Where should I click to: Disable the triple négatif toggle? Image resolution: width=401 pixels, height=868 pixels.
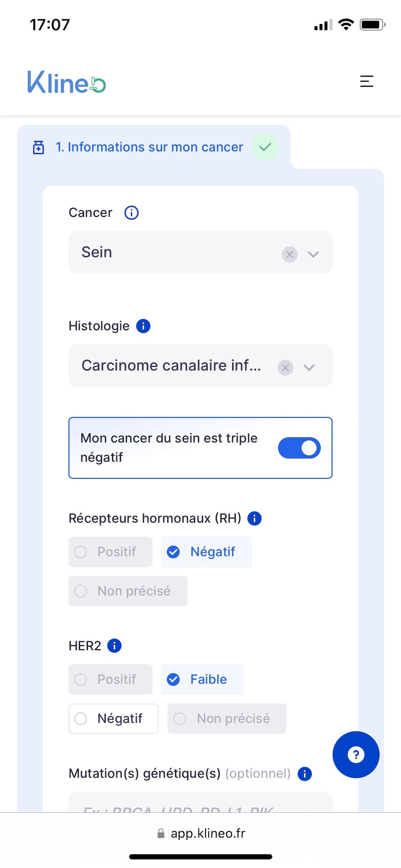tap(299, 448)
